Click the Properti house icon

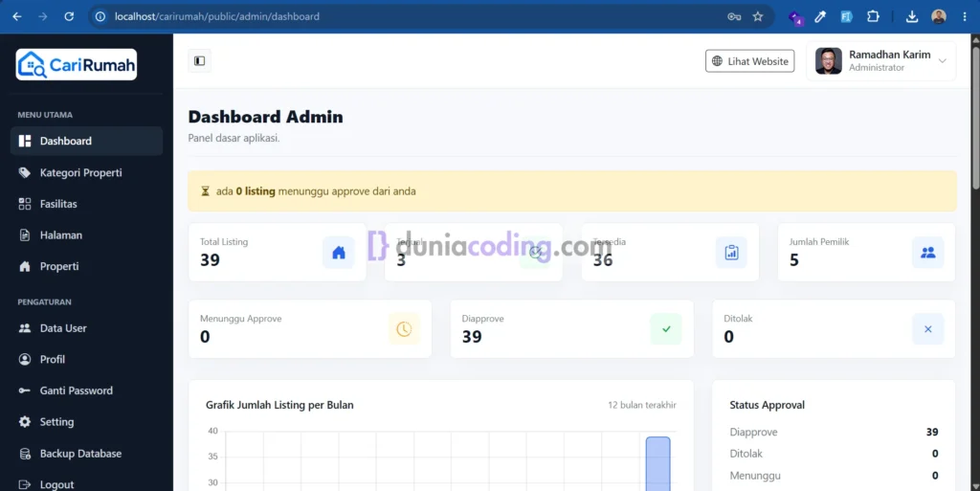pos(24,266)
